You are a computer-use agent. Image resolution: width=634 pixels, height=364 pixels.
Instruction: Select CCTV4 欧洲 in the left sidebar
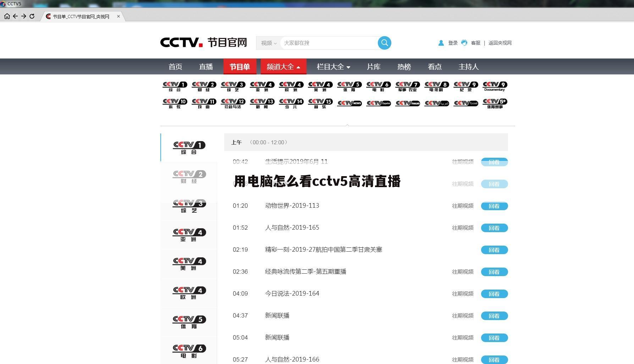tap(189, 293)
